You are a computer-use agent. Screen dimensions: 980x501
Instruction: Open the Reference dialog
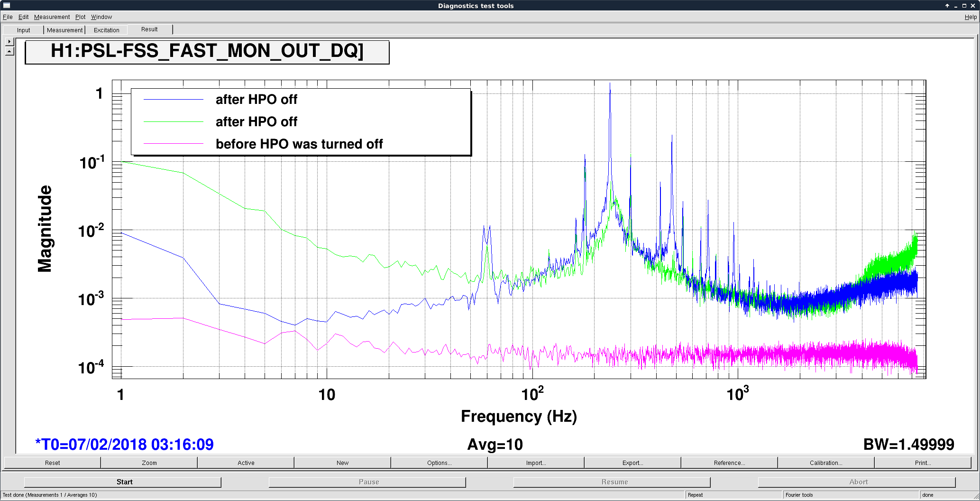(729, 463)
